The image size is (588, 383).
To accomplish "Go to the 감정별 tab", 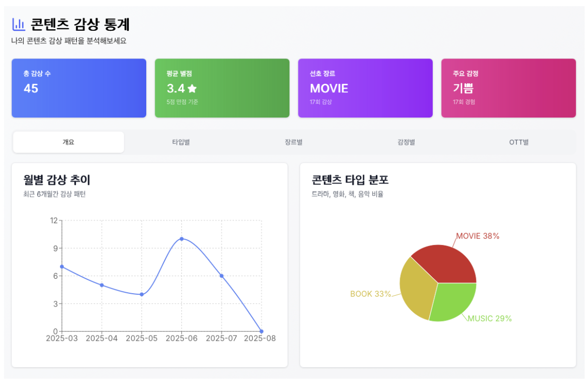I will 406,142.
